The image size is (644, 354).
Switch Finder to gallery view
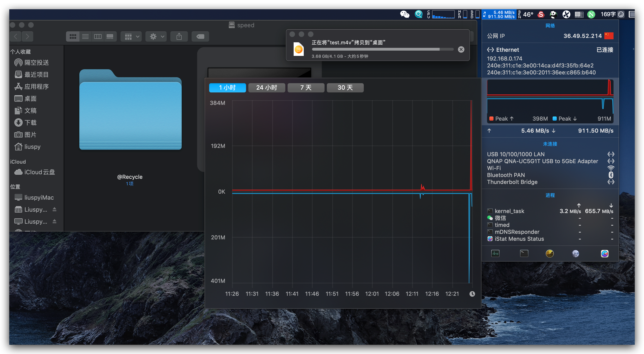[110, 37]
